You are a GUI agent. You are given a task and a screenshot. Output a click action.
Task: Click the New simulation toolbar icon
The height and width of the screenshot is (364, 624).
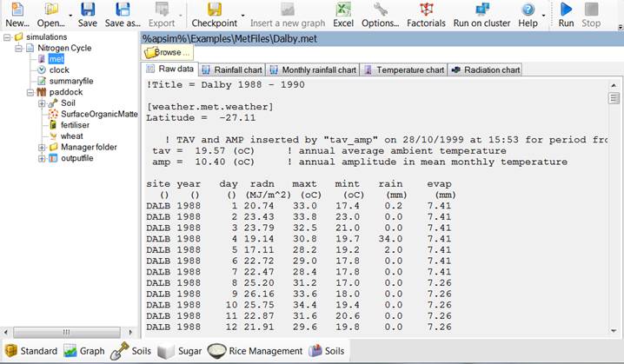point(17,15)
